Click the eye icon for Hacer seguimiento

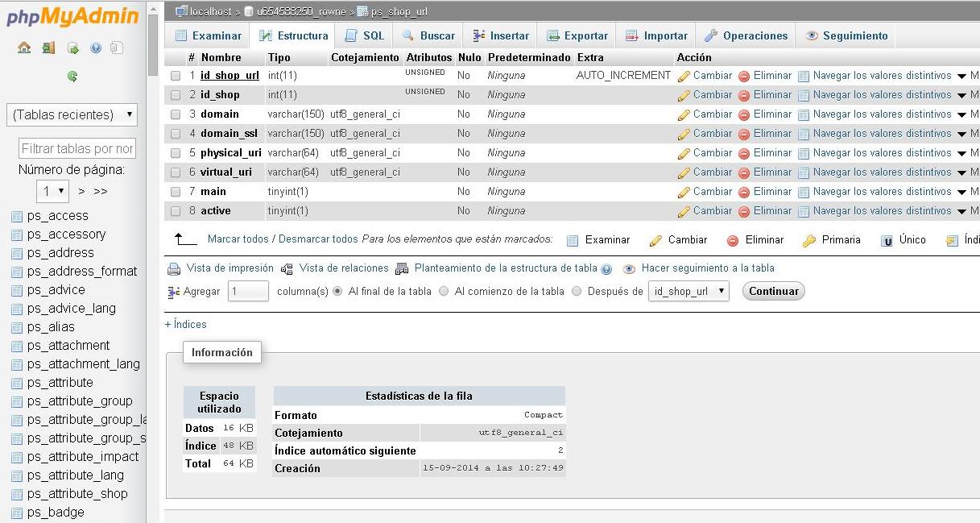pos(629,269)
